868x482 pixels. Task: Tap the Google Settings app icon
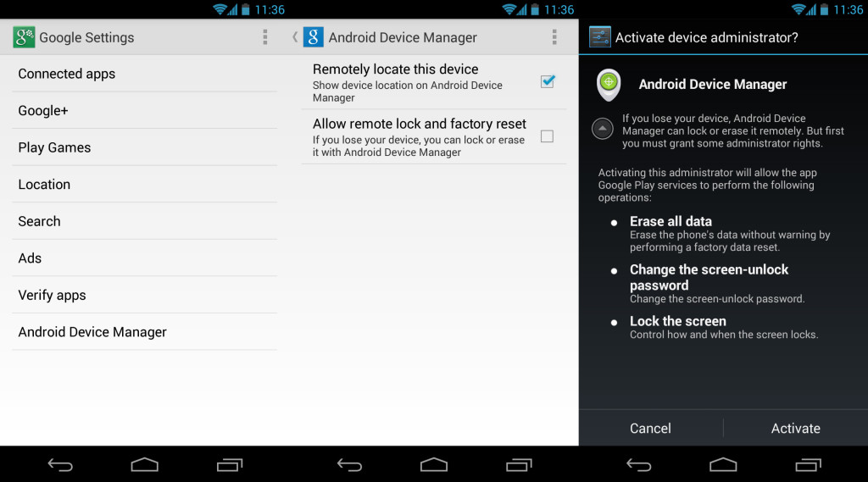tap(24, 37)
